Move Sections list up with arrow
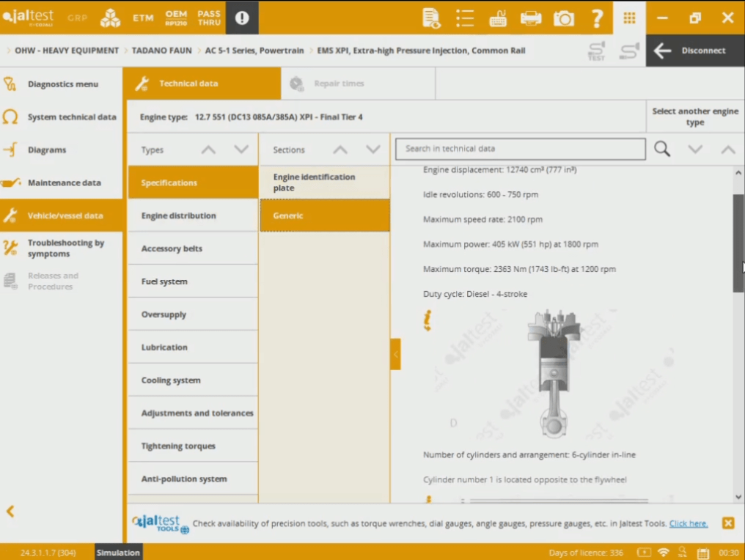The image size is (745, 560). [x=340, y=150]
